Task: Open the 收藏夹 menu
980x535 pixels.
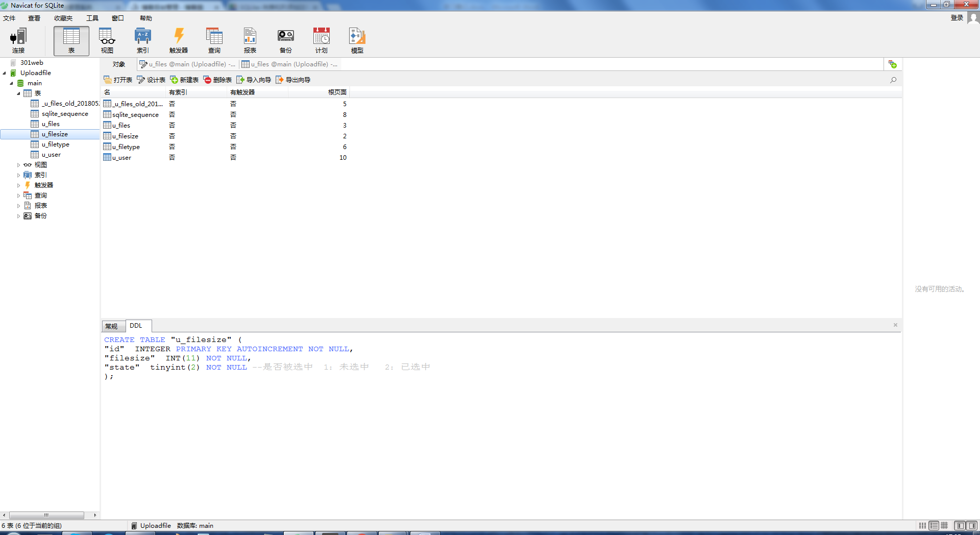Action: [x=63, y=18]
